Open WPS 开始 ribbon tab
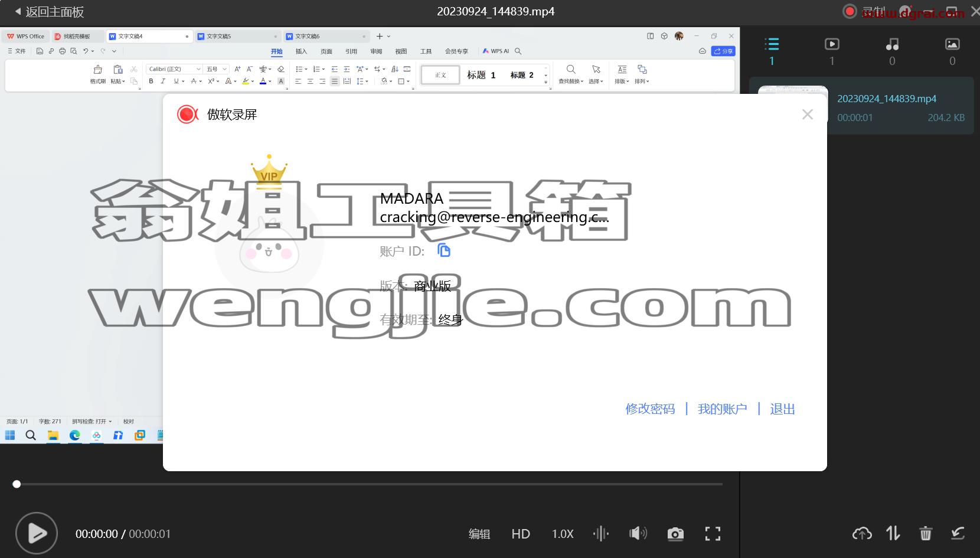 coord(276,51)
